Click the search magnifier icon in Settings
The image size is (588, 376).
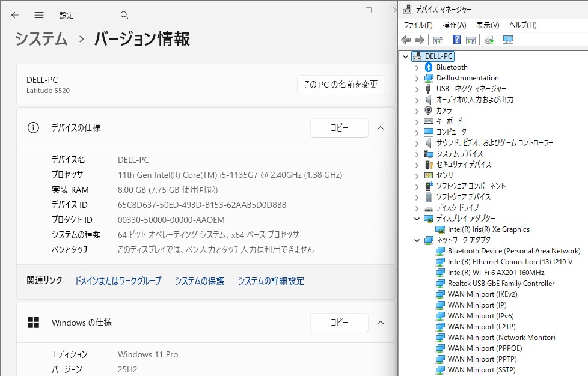click(124, 15)
